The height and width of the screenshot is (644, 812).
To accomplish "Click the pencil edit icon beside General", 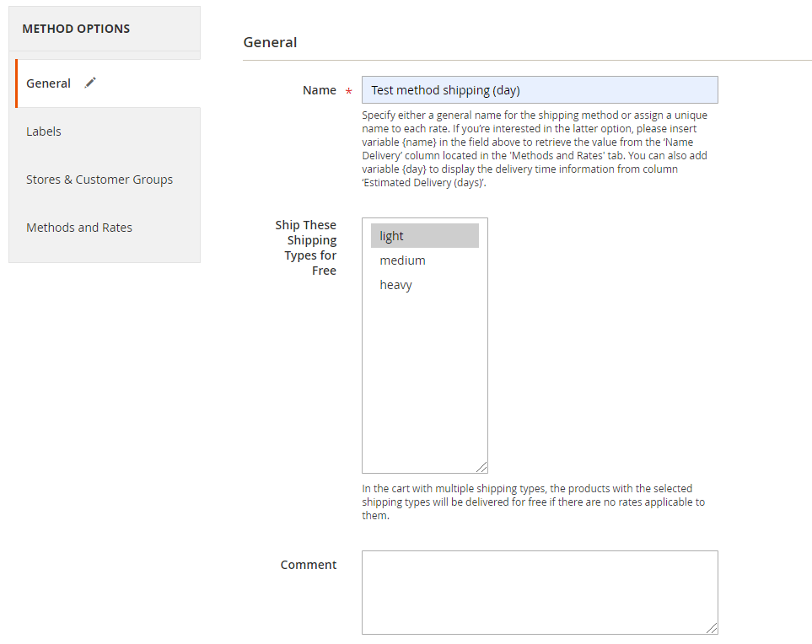I will point(90,83).
